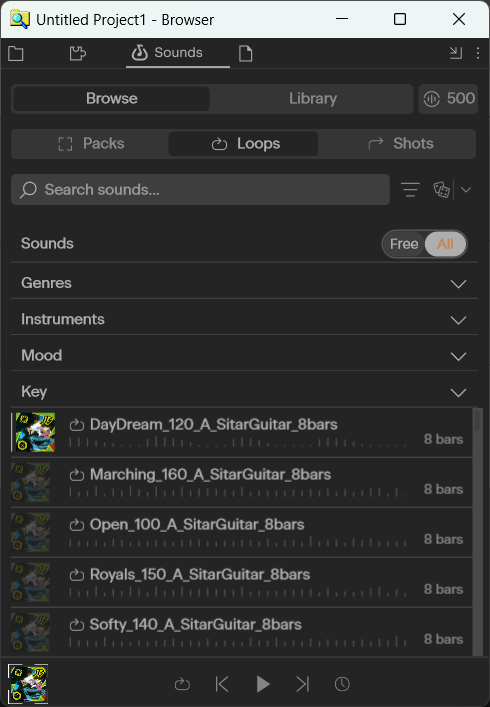The image size is (490, 707).
Task: Click the DayDream waveform preview
Action: pyautogui.click(x=238, y=443)
